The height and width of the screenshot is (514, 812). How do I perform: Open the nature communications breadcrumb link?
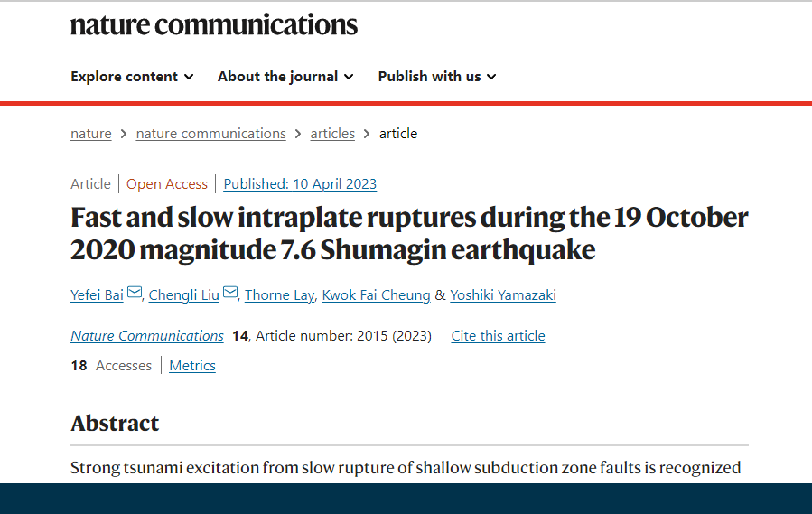[x=210, y=134]
